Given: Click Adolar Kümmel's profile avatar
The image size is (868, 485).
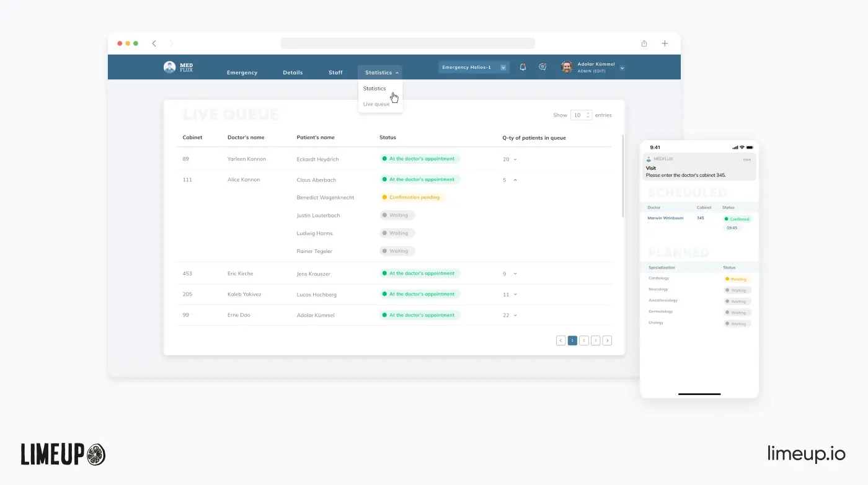Looking at the screenshot, I should click(x=566, y=67).
